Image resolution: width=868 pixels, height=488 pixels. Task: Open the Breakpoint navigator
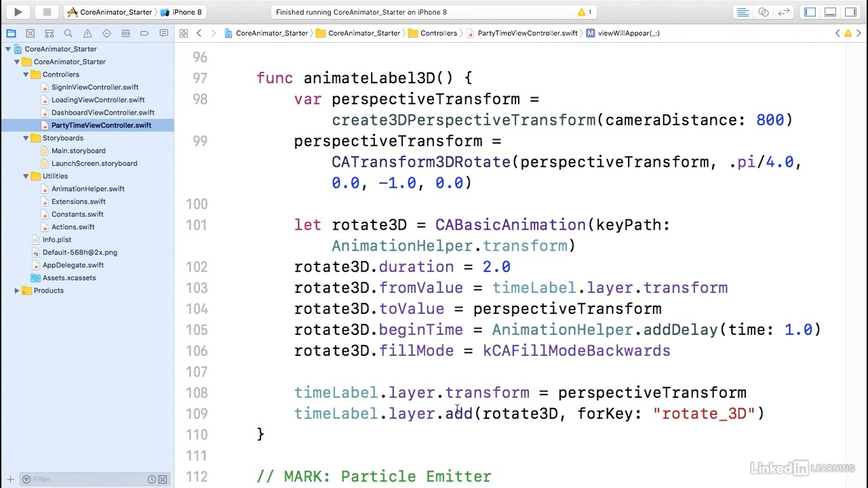click(x=144, y=33)
